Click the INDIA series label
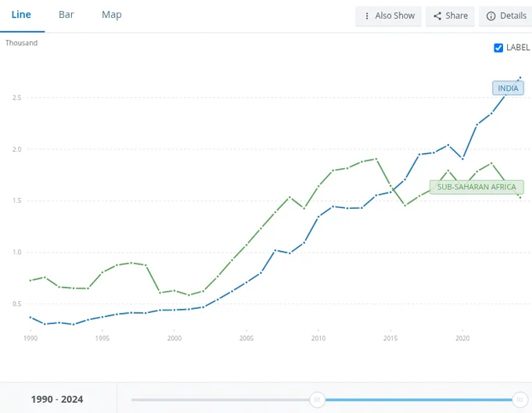Screen dimensions: 532x413 508,88
